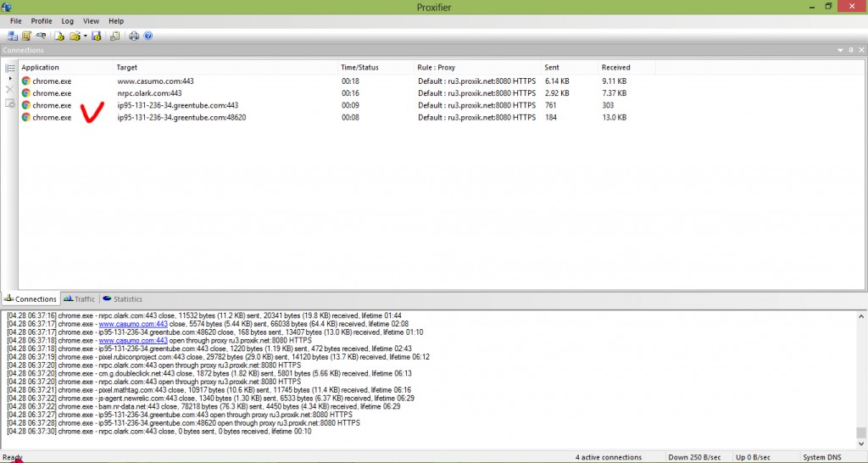This screenshot has height=463, width=868.
Task: Pin the Connections panel with pin icon
Action: pos(851,50)
